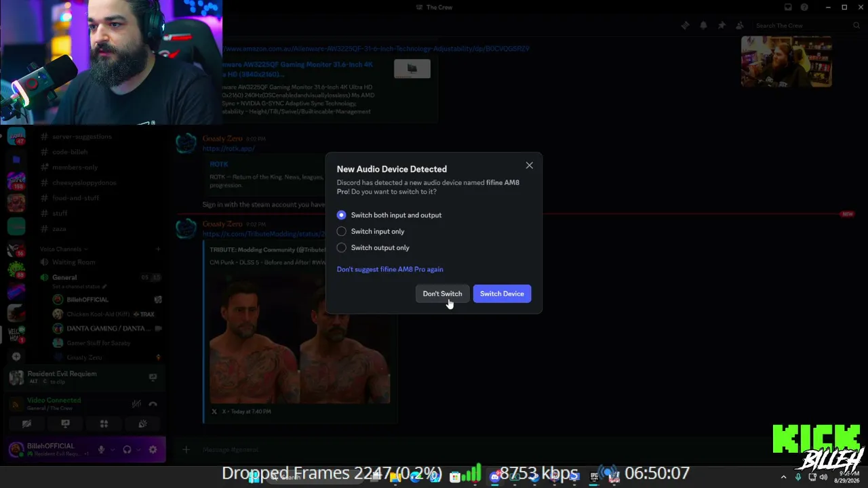
Task: Click the Switch Device button
Action: point(502,293)
